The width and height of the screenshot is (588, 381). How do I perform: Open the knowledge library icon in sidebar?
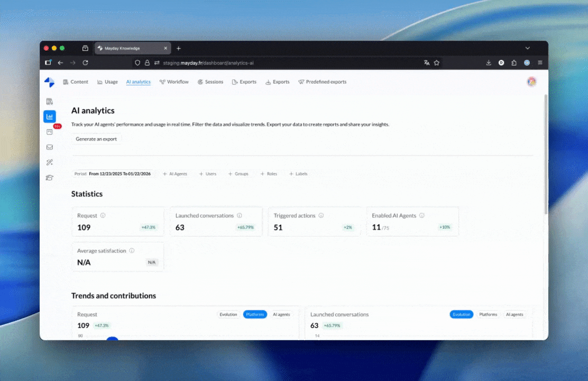pyautogui.click(x=50, y=101)
